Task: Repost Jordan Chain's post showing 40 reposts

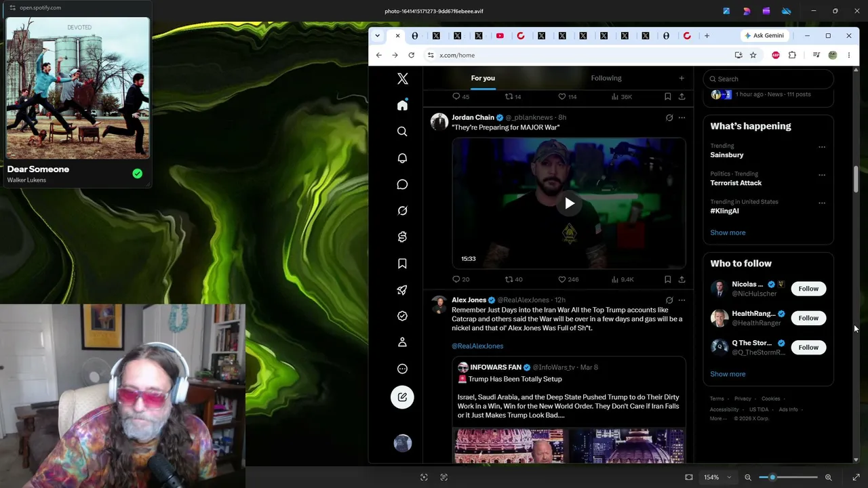Action: [513, 279]
